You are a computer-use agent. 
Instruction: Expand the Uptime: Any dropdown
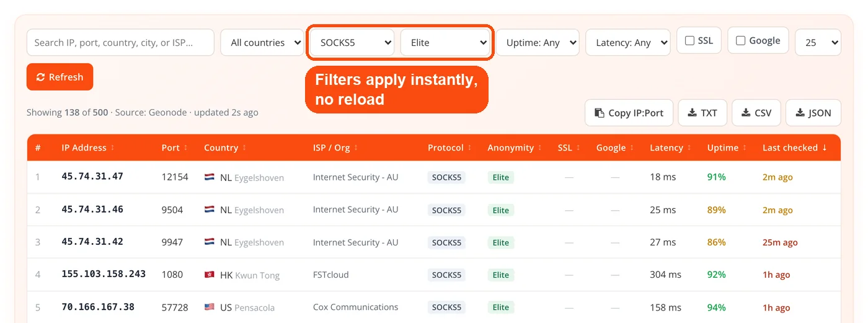(538, 43)
